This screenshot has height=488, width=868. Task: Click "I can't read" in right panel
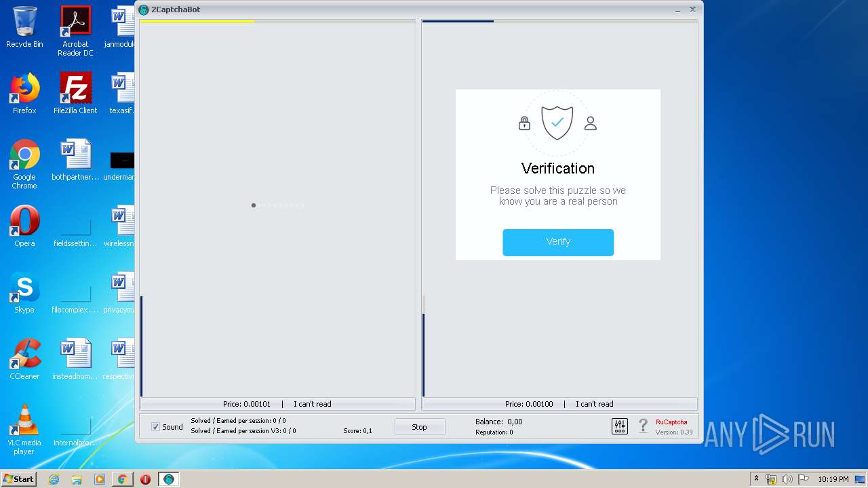coord(595,404)
